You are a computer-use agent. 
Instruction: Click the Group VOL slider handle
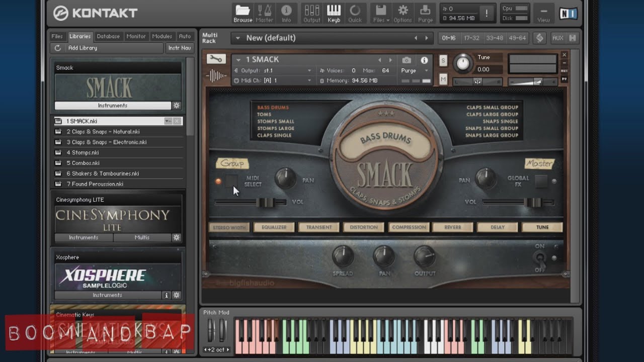(x=265, y=202)
